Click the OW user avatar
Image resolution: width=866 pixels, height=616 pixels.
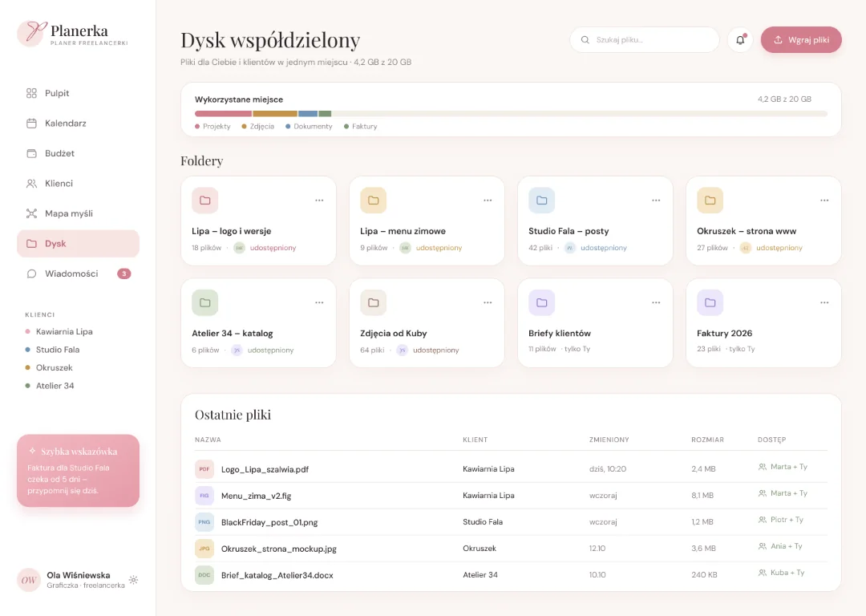(29, 580)
